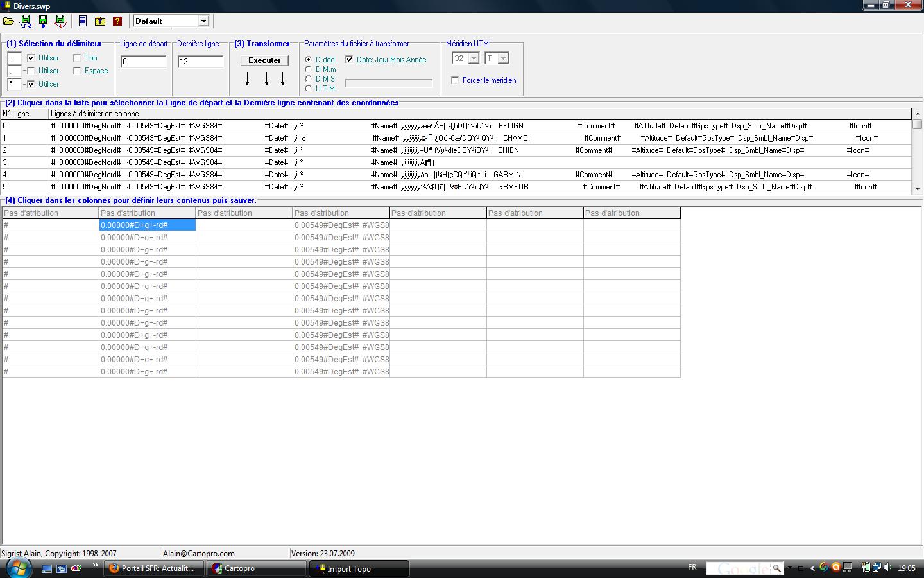Click the Windows Start orb
This screenshot has height=578, width=924.
(x=17, y=568)
